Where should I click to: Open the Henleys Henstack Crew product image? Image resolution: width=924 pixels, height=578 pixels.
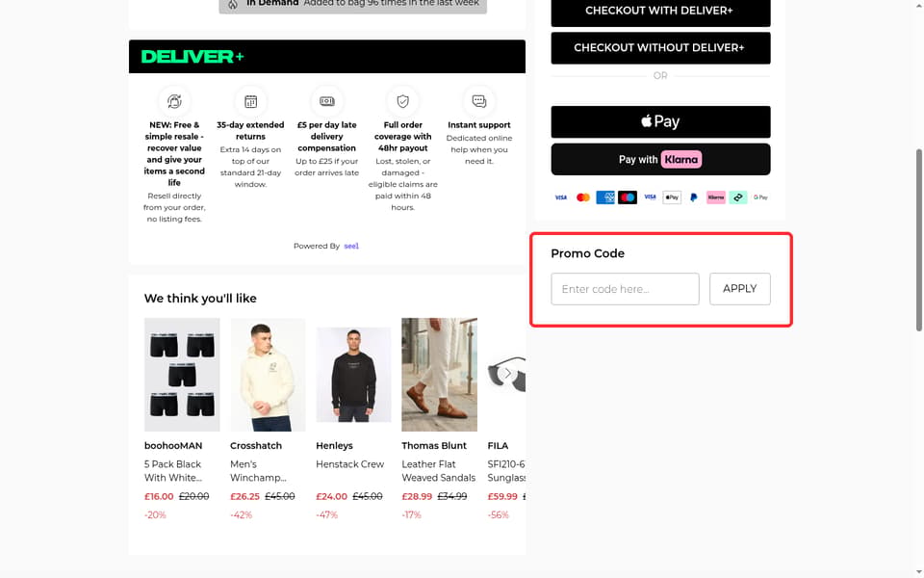353,375
